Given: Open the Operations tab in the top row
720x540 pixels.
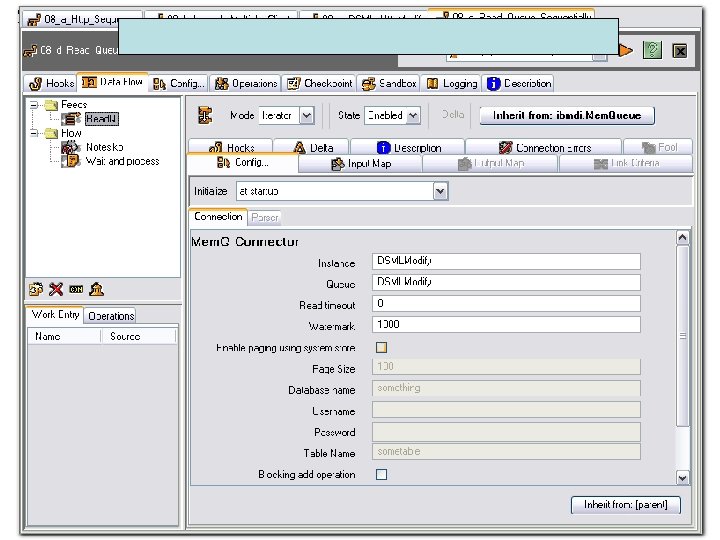Looking at the screenshot, I should click(x=245, y=83).
